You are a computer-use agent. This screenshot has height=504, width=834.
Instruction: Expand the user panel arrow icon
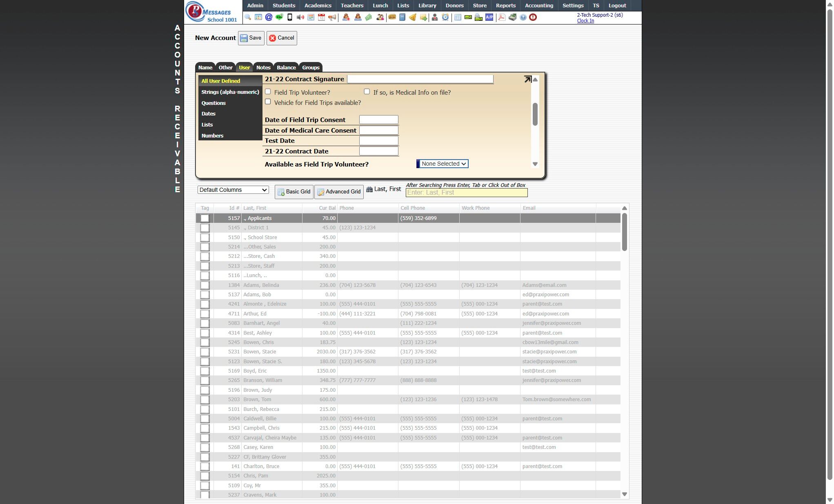point(527,79)
